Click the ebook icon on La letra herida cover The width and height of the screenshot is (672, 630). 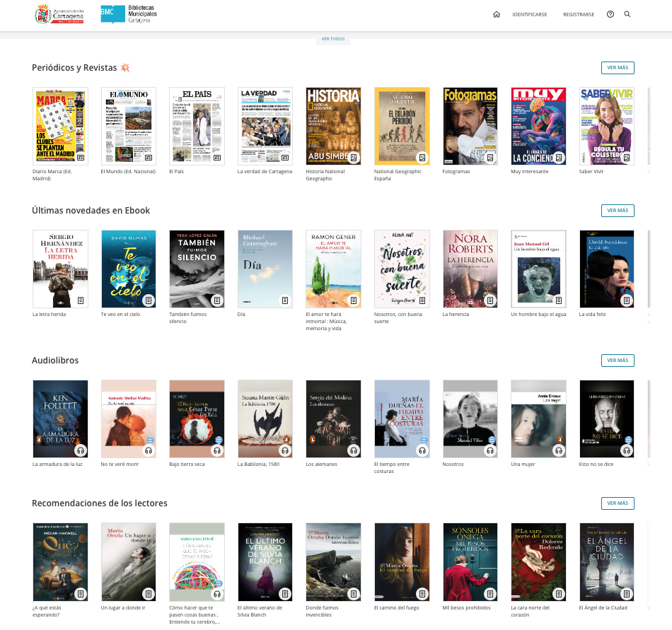[81, 301]
